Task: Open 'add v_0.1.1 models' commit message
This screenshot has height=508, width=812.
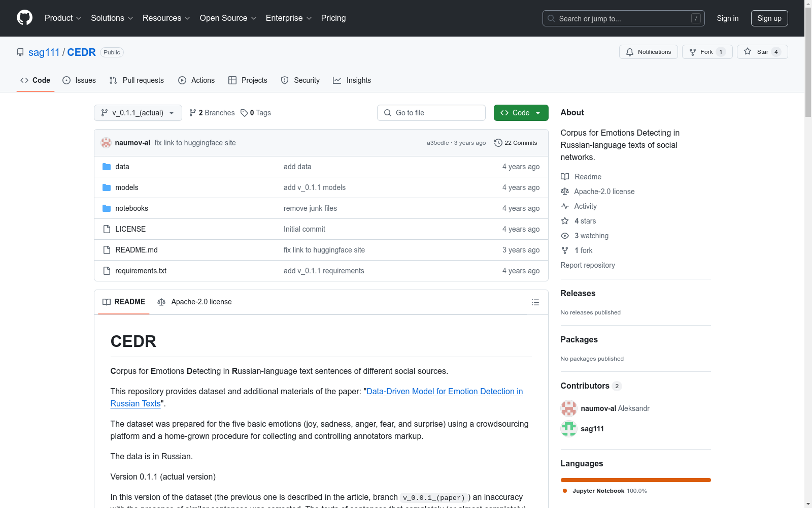Action: pyautogui.click(x=315, y=187)
